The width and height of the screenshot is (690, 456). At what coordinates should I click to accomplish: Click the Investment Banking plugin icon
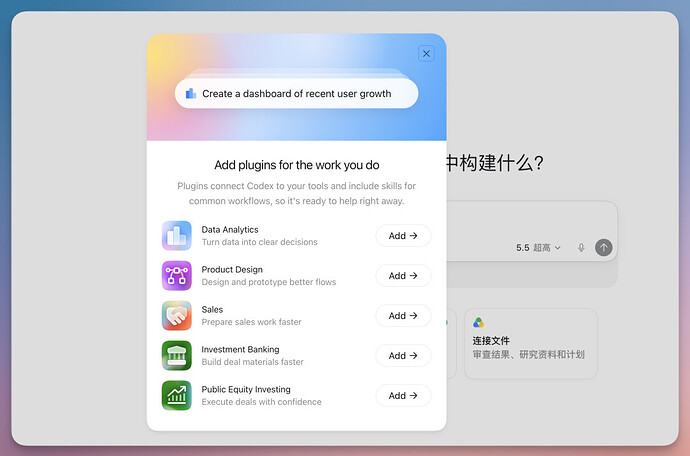(176, 356)
